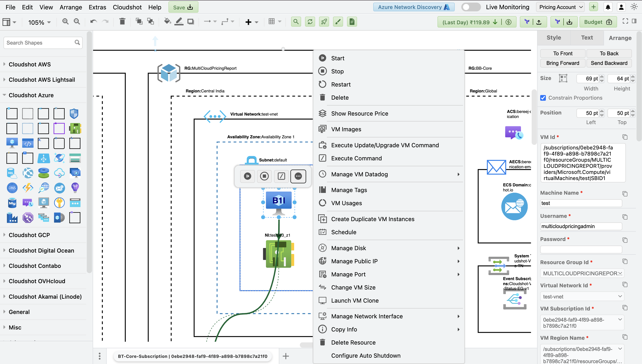Expand Cloudshot AWS shape library

click(x=30, y=64)
